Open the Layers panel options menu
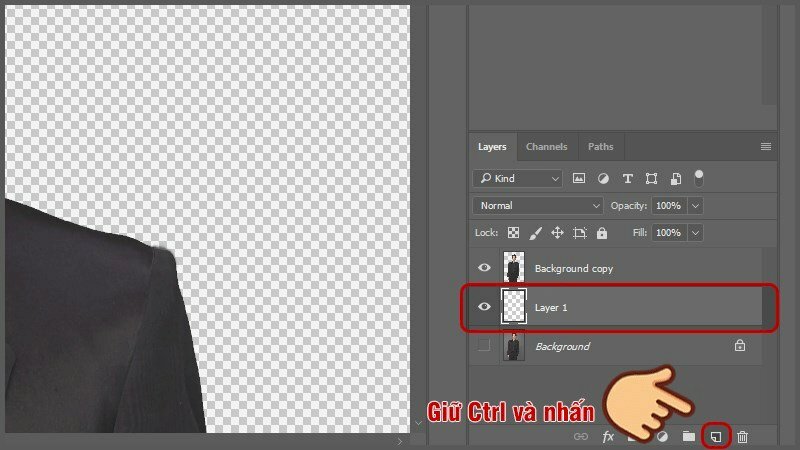The width and height of the screenshot is (800, 450). (x=766, y=147)
